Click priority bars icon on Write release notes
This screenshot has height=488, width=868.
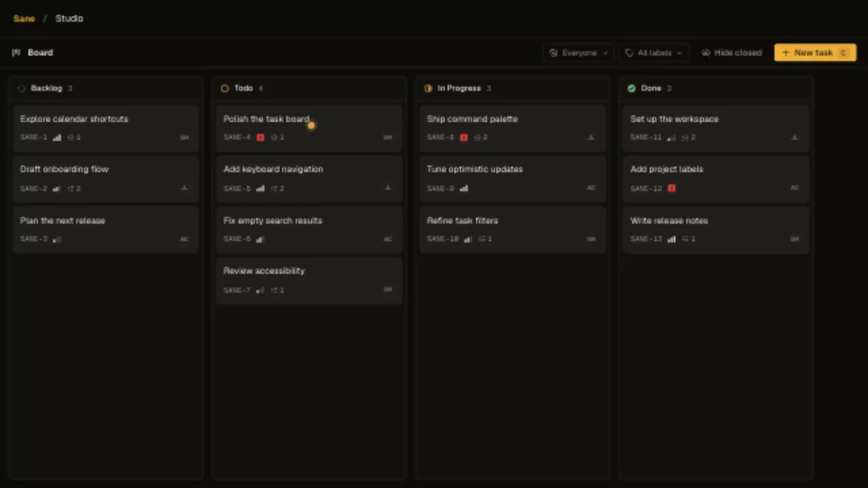tap(671, 239)
